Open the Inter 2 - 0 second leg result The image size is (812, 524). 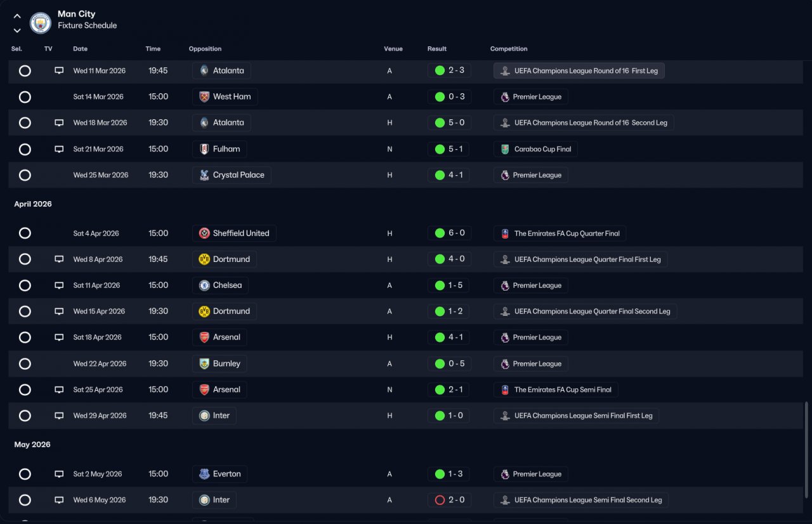point(449,500)
